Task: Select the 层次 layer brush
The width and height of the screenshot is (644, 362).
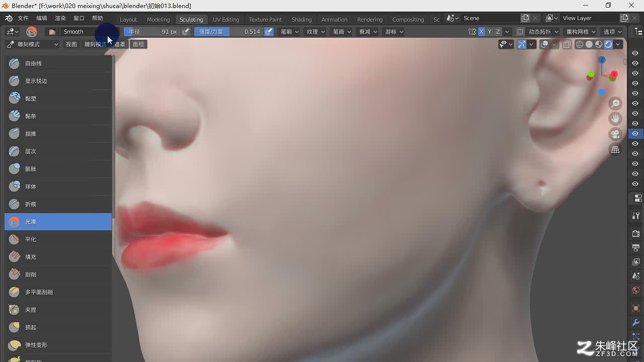Action: (x=58, y=151)
